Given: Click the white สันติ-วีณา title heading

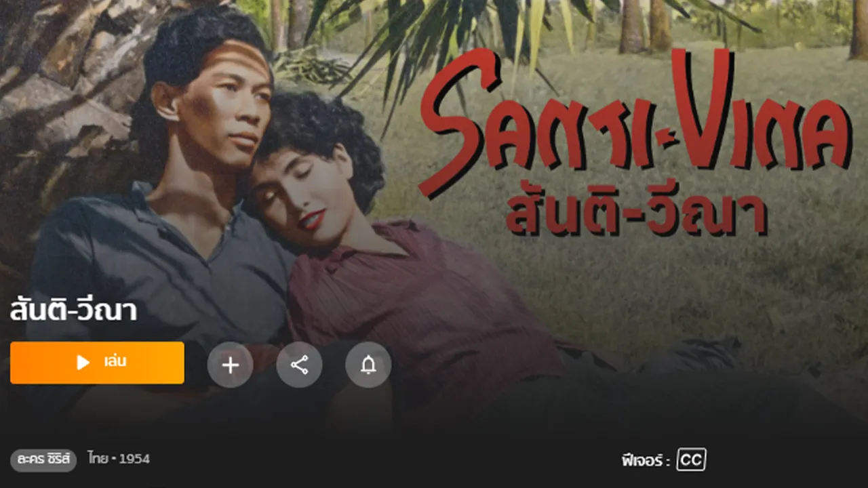Looking at the screenshot, I should point(73,311).
